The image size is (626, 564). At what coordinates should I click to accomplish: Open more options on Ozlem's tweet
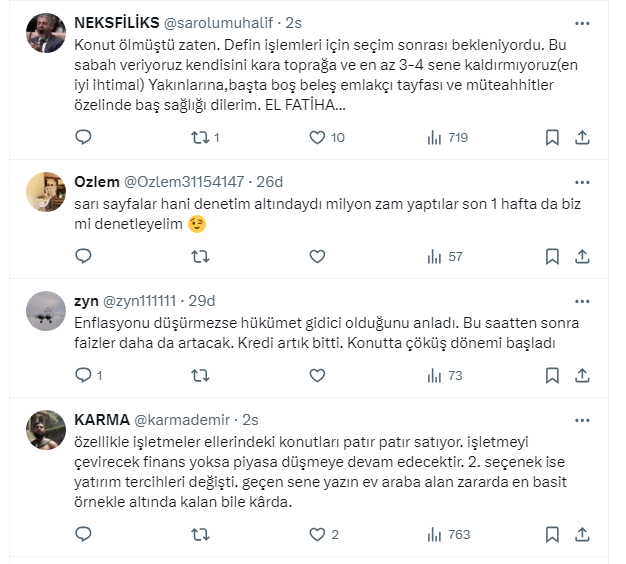click(x=581, y=181)
